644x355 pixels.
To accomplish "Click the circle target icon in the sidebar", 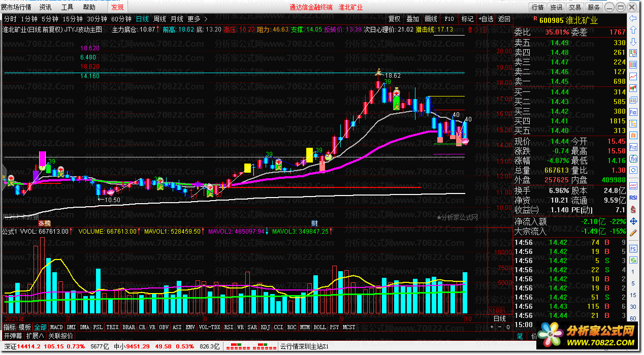I will click(633, 171).
